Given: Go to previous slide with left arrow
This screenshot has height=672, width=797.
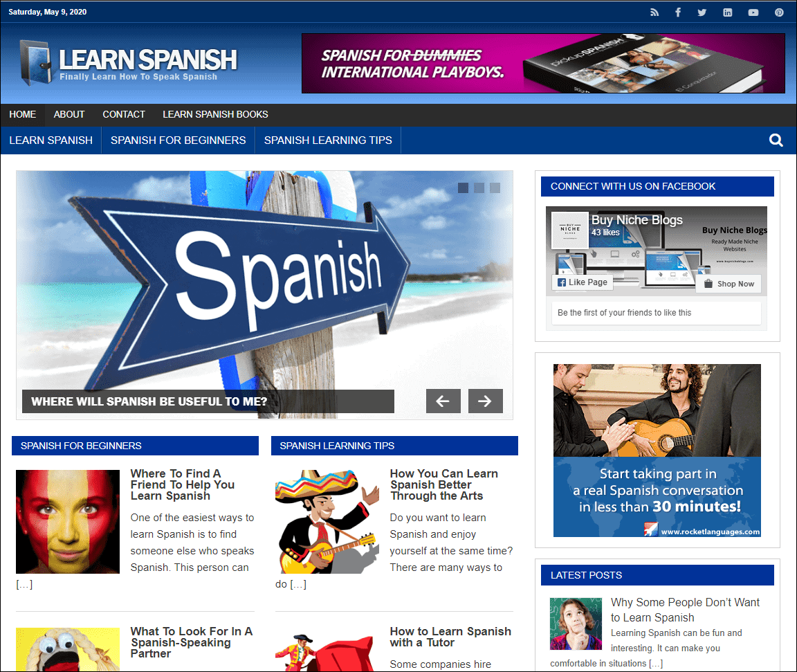Looking at the screenshot, I should 443,401.
